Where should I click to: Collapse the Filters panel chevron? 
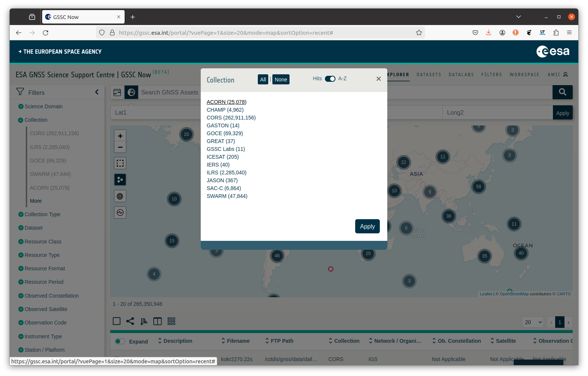coord(97,92)
